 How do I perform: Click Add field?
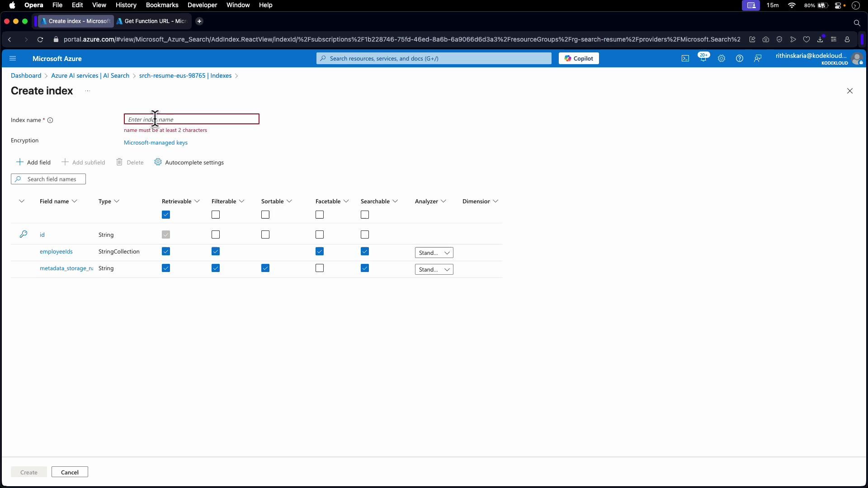pos(33,162)
